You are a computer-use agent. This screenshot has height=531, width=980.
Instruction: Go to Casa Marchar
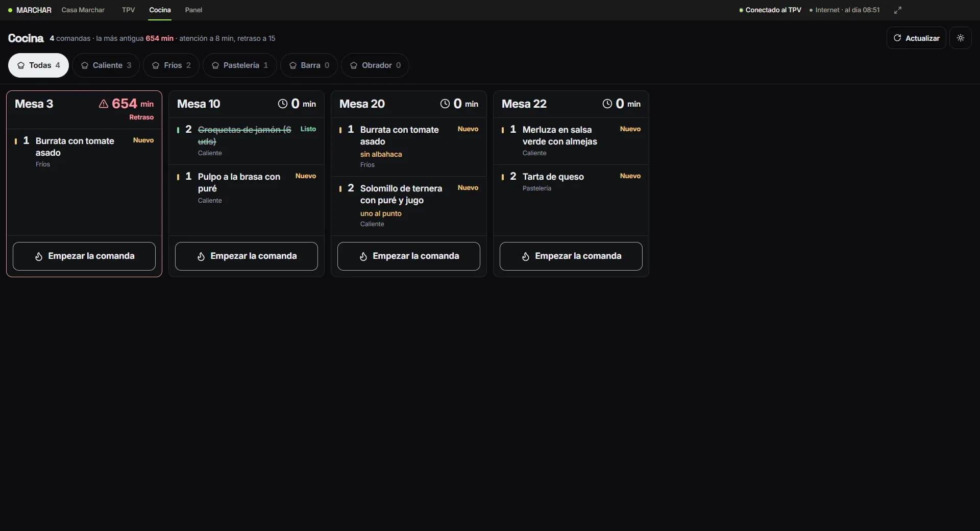click(83, 10)
